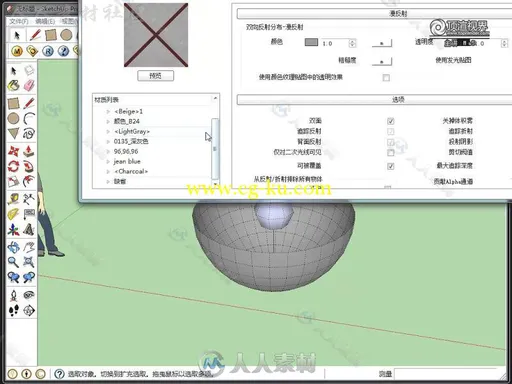
Task: Toggle the 可被覆盖 checkbox
Action: click(391, 166)
